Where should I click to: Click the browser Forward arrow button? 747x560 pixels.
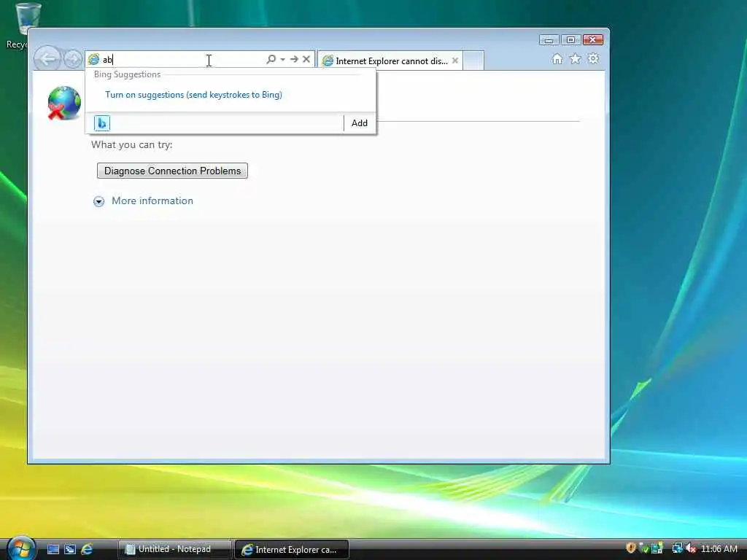73,59
